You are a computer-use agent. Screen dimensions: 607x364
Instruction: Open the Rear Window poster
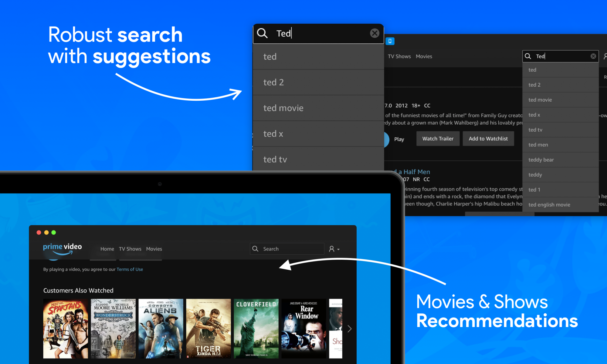(x=304, y=329)
